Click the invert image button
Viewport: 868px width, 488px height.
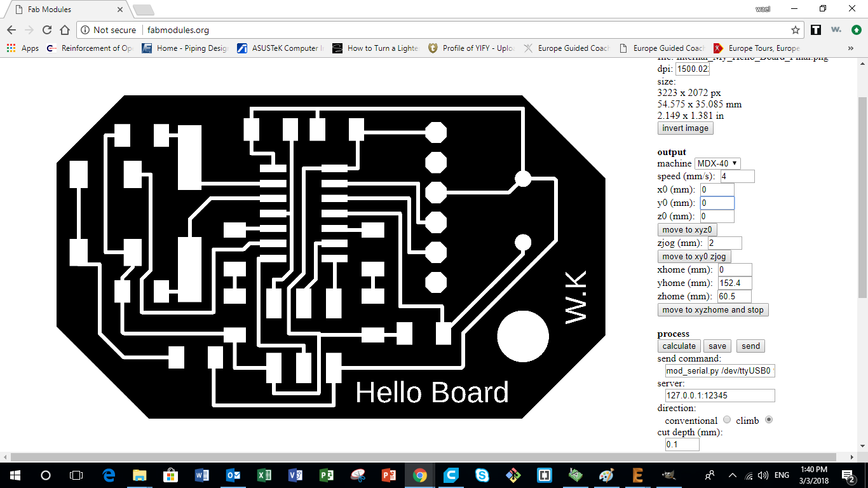685,128
